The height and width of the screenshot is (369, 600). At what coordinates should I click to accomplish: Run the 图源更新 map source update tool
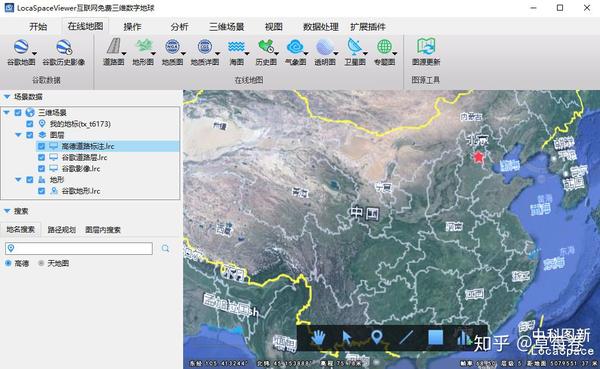point(426,47)
